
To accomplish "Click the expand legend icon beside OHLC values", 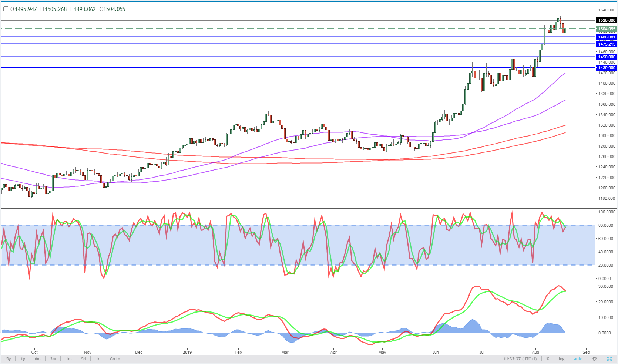I will 6,9.
